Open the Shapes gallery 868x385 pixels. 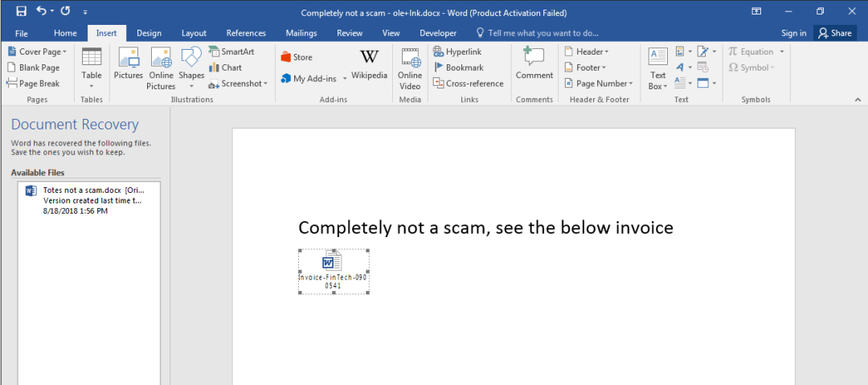click(x=191, y=68)
